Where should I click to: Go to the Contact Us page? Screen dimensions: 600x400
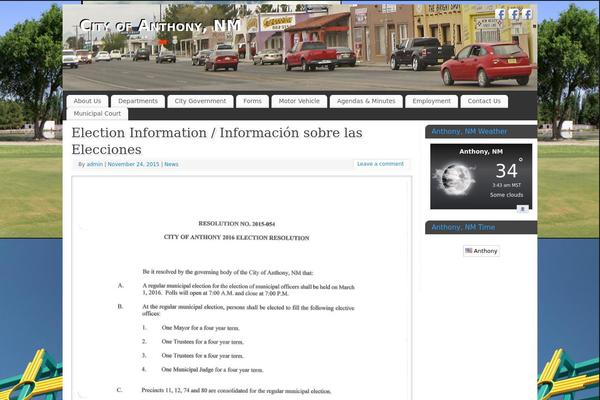(x=484, y=101)
